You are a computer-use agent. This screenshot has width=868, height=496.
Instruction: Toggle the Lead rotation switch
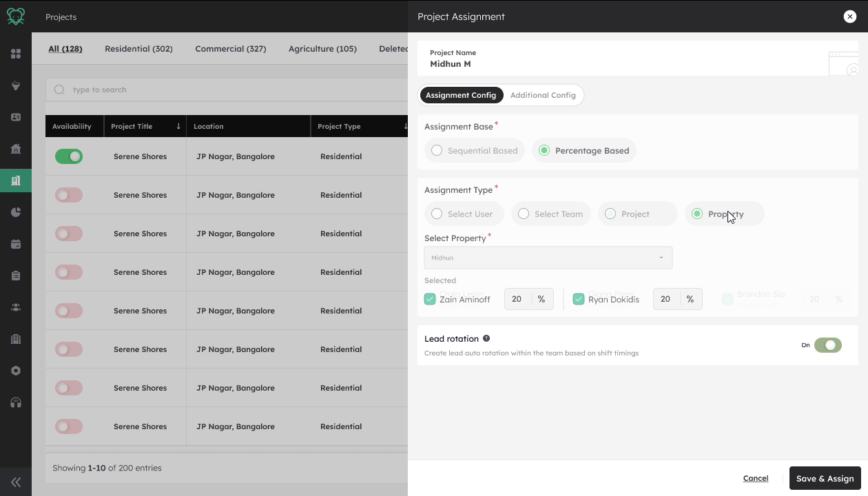pyautogui.click(x=828, y=345)
